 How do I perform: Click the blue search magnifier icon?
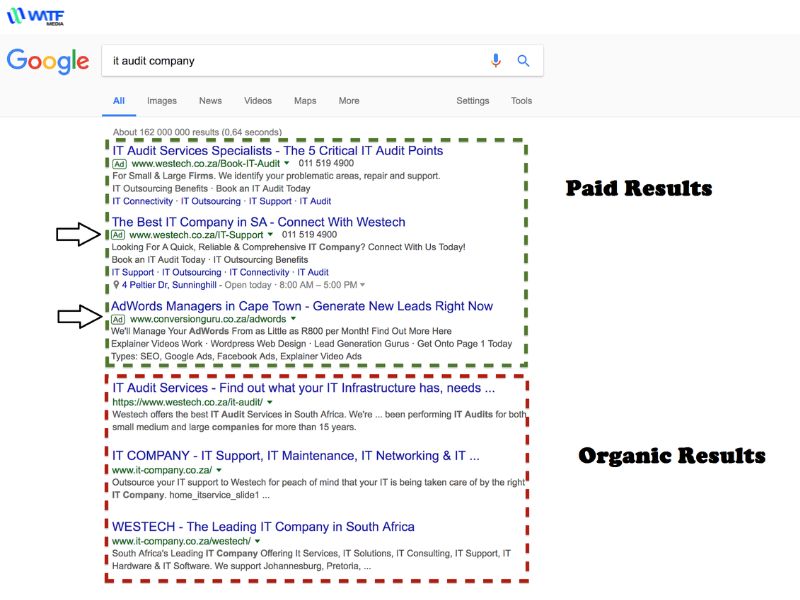pyautogui.click(x=523, y=61)
